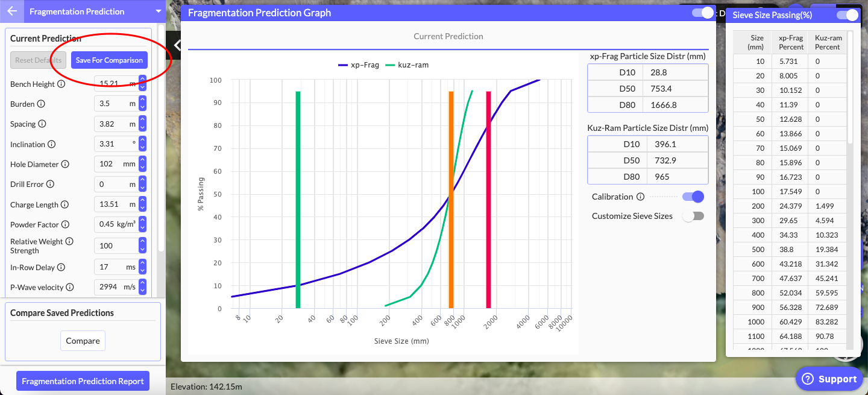The image size is (868, 395).
Task: Open the Fragmentation Prediction Report
Action: pos(83,381)
